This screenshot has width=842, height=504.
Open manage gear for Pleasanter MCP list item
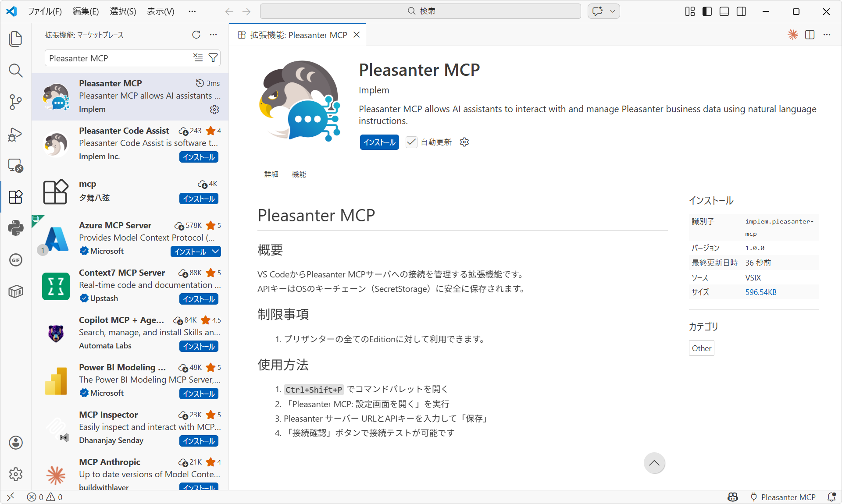[214, 110]
